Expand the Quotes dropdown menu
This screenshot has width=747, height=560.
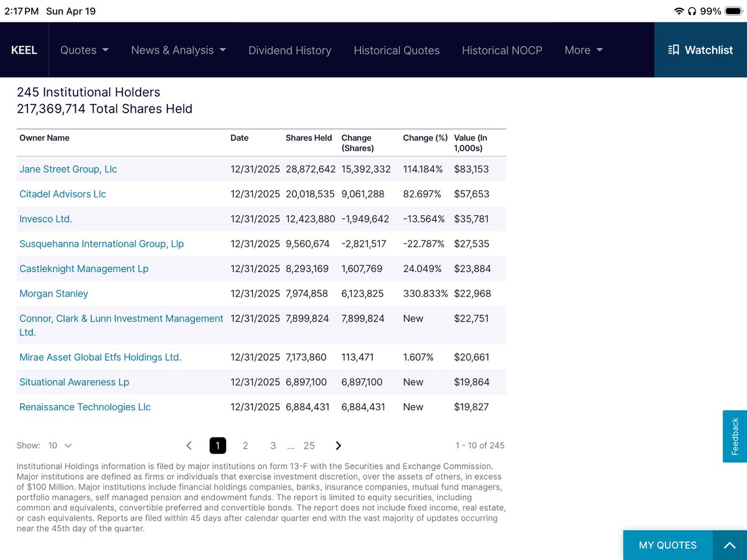[x=85, y=50]
